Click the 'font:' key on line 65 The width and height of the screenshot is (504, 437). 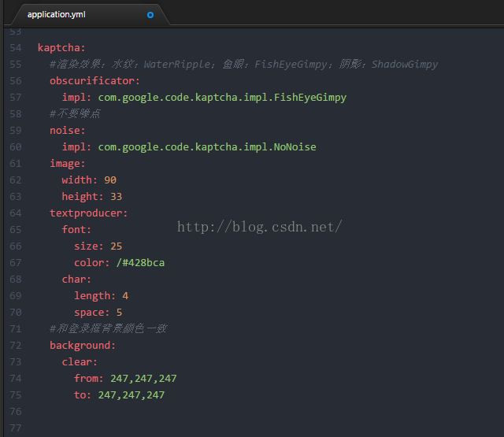(x=76, y=230)
